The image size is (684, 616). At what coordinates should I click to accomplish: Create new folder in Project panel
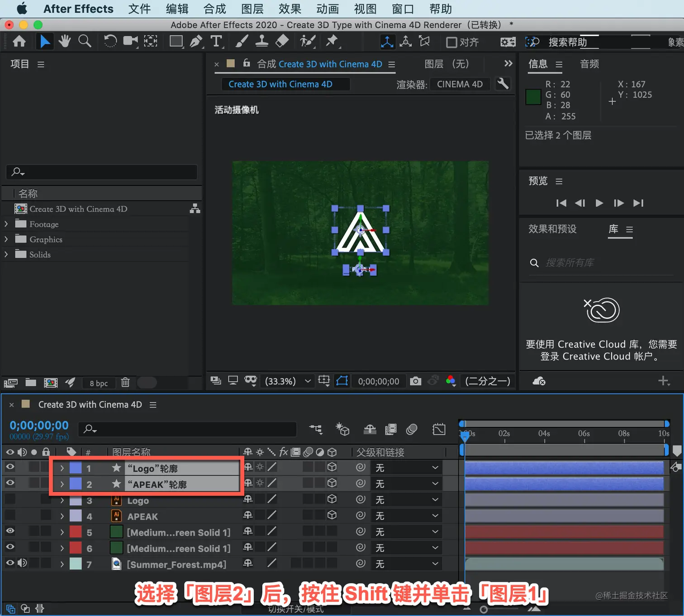31,383
